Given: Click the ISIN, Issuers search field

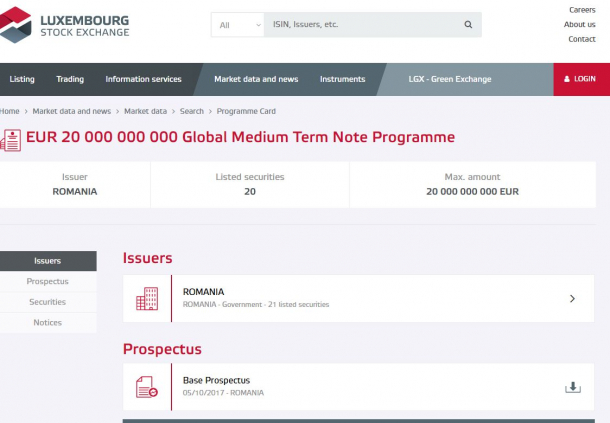Looking at the screenshot, I should click(x=364, y=25).
